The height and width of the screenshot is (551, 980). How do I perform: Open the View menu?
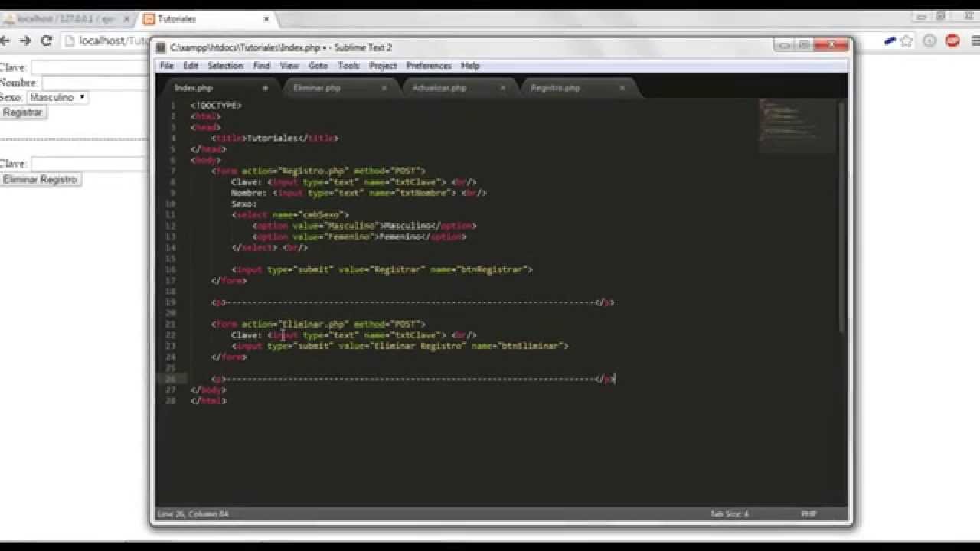coord(289,66)
